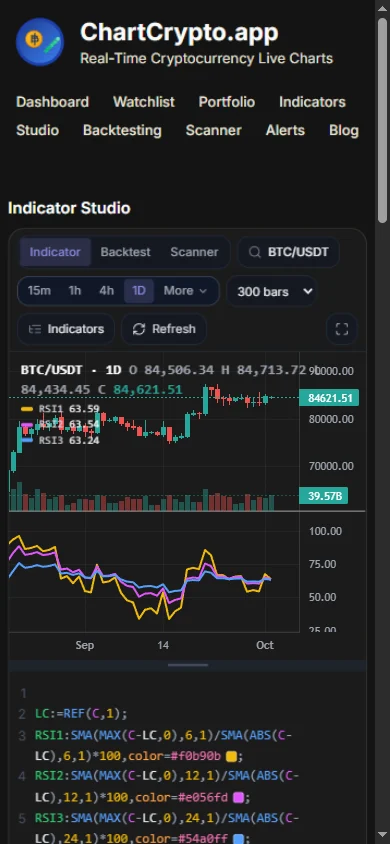The height and width of the screenshot is (844, 390).
Task: Click the magenta #e056fd color swatch
Action: (x=238, y=797)
